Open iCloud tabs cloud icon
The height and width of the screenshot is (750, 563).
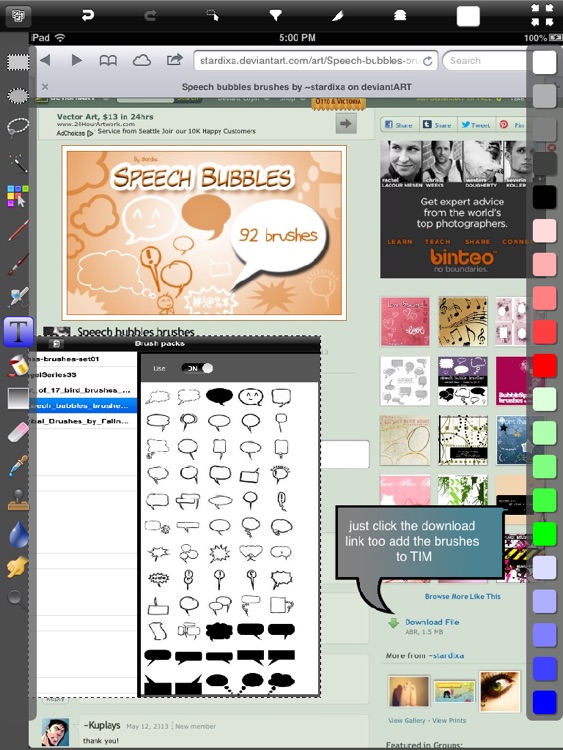(x=142, y=60)
